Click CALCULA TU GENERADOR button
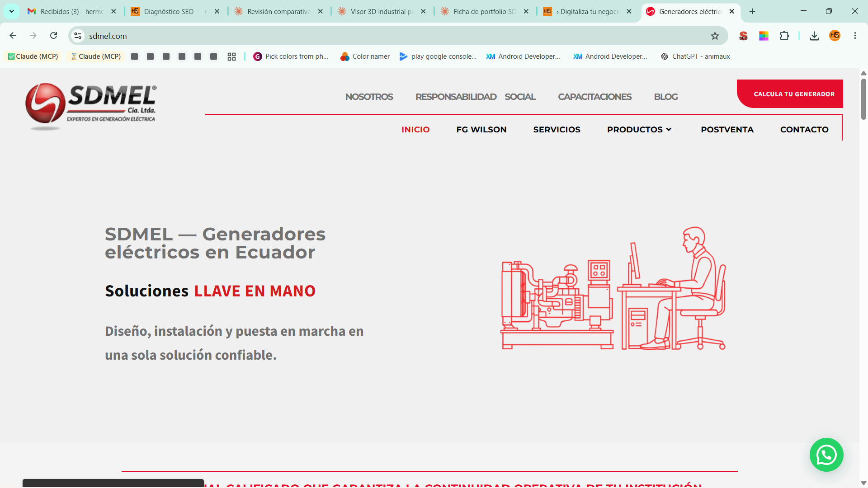 click(x=790, y=94)
